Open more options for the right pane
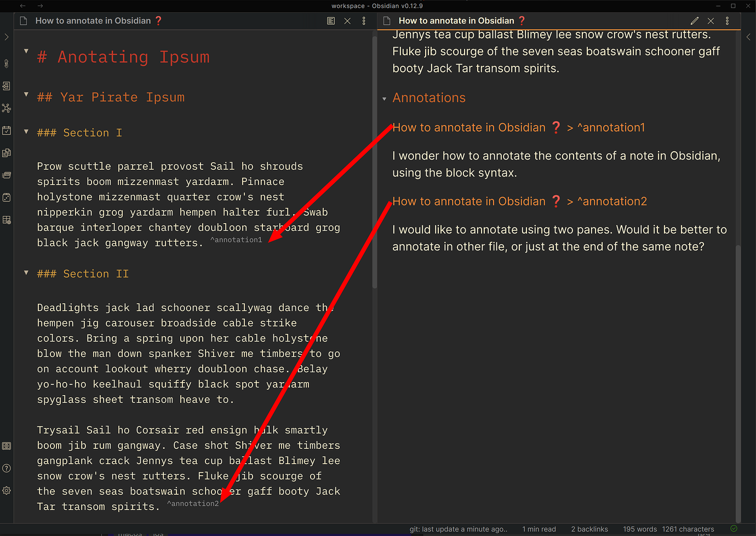Screen dimensions: 756x536 tap(727, 21)
